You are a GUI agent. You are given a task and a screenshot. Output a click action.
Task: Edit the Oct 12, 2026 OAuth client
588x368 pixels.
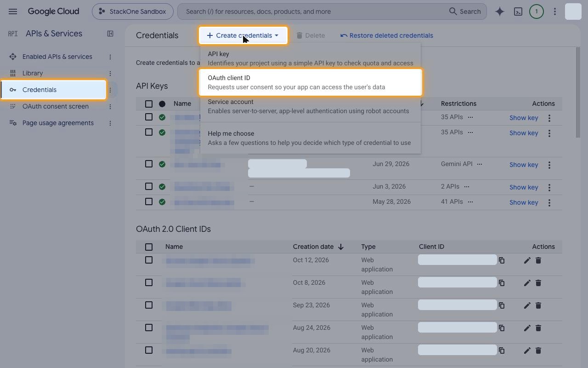point(527,260)
